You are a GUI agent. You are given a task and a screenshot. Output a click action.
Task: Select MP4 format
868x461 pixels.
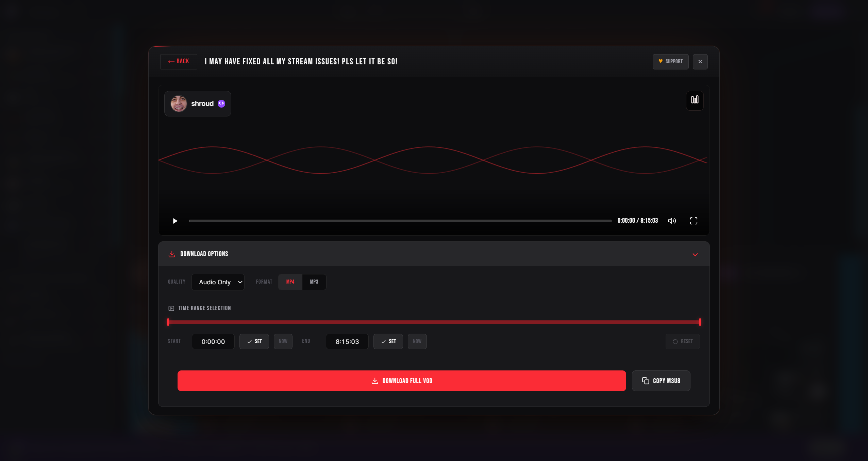pyautogui.click(x=290, y=282)
